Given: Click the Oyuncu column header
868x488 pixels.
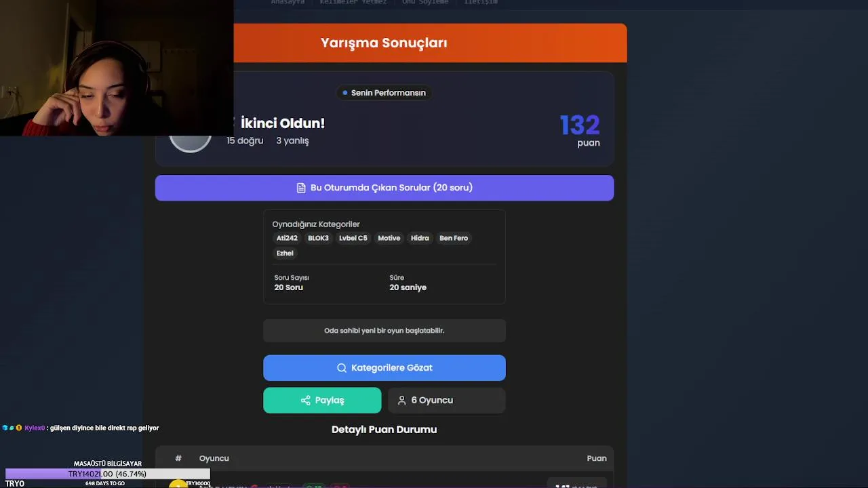Looking at the screenshot, I should [214, 458].
